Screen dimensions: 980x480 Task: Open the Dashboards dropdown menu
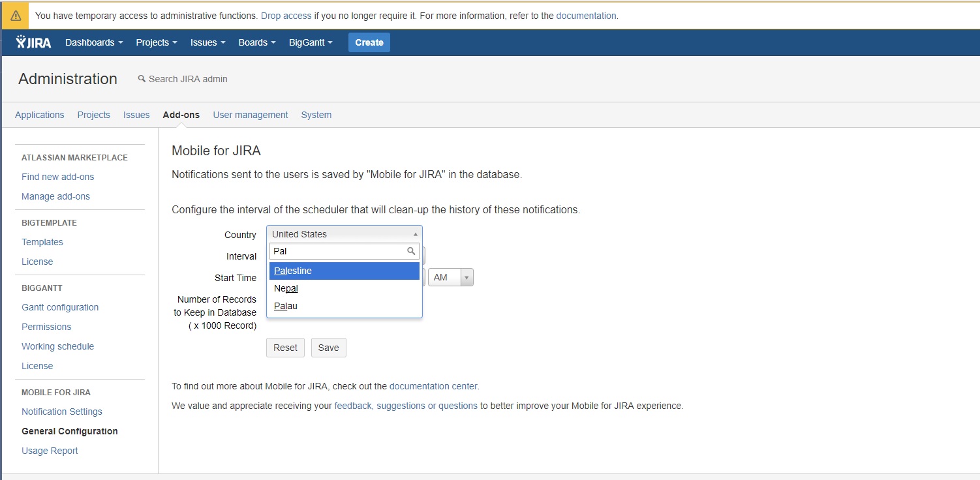click(x=94, y=42)
